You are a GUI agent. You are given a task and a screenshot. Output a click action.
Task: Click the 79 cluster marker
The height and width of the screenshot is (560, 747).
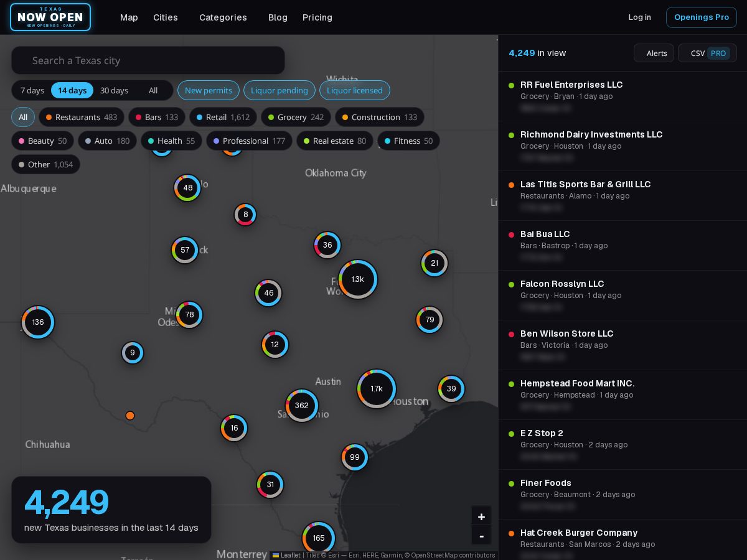pos(430,320)
